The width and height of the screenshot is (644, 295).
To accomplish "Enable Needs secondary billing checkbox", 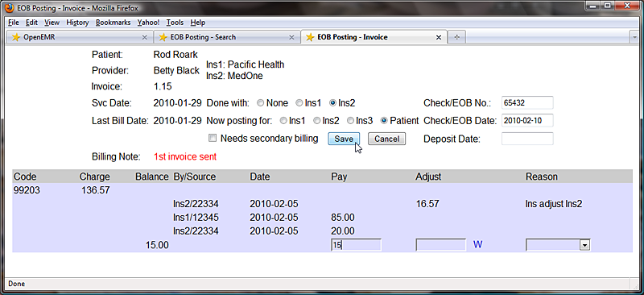I will [213, 139].
